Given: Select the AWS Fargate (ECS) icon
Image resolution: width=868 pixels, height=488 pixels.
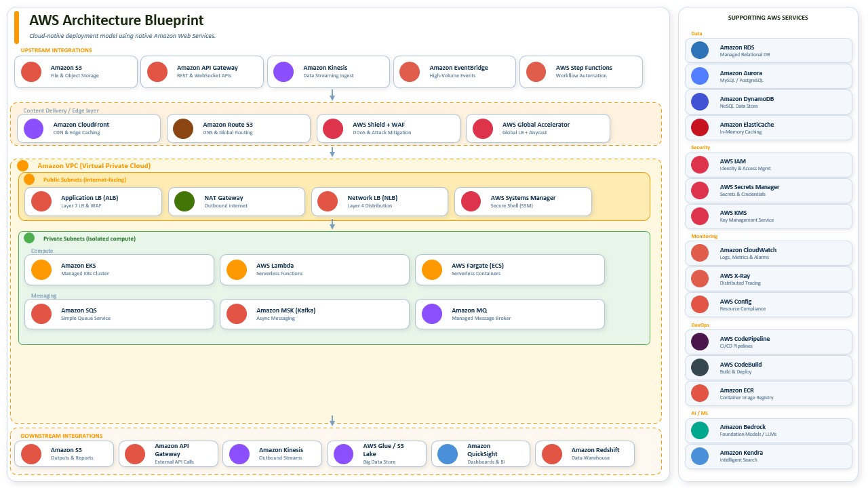Looking at the screenshot, I should 432,270.
